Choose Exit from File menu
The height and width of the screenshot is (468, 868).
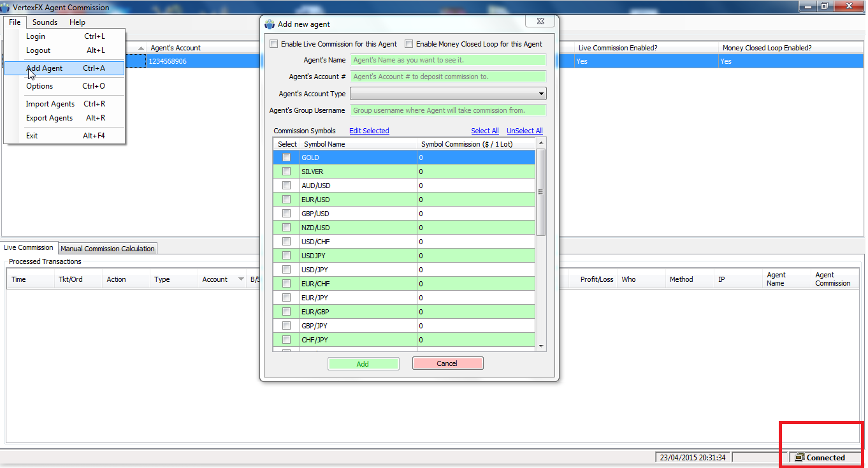tap(64, 136)
